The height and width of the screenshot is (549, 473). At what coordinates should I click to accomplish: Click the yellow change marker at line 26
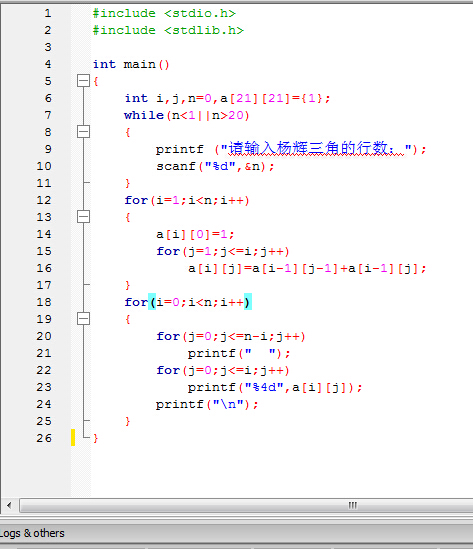(x=73, y=438)
